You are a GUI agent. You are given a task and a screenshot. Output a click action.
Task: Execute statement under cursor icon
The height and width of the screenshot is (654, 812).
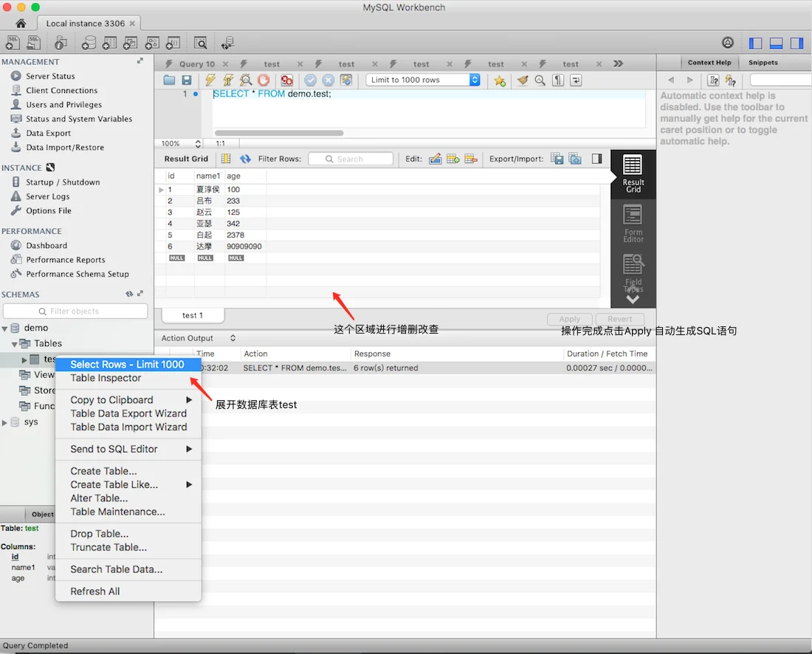[x=228, y=80]
